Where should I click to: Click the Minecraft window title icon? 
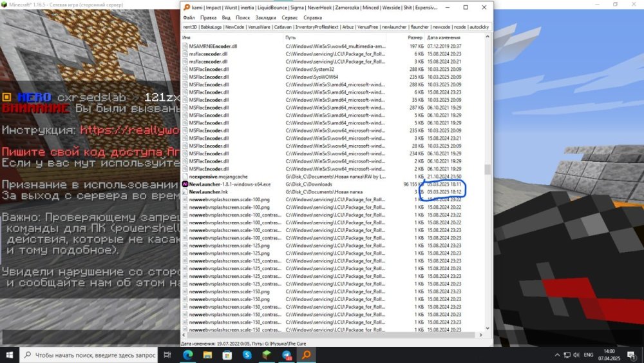click(x=4, y=5)
